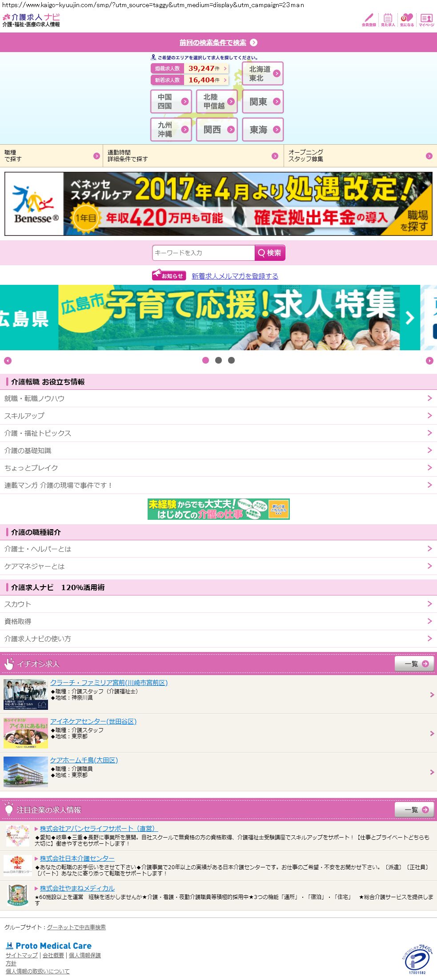
Task: Expand スキルアップ row
Action: coord(218,416)
